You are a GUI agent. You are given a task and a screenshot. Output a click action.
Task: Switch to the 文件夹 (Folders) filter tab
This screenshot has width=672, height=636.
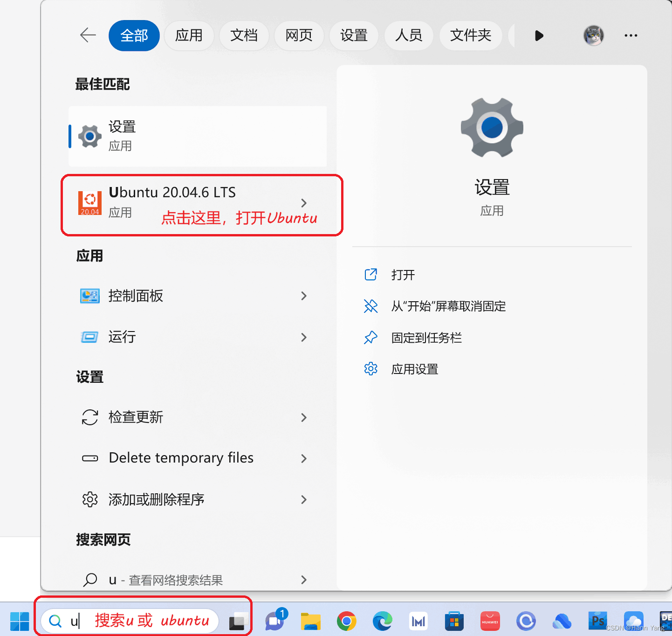pyautogui.click(x=471, y=35)
